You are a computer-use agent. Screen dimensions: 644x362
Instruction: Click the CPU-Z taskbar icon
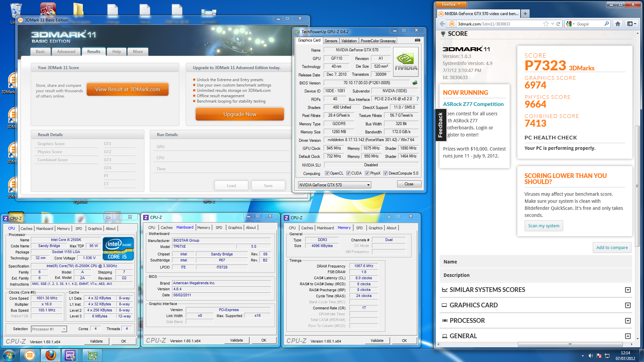point(70,355)
